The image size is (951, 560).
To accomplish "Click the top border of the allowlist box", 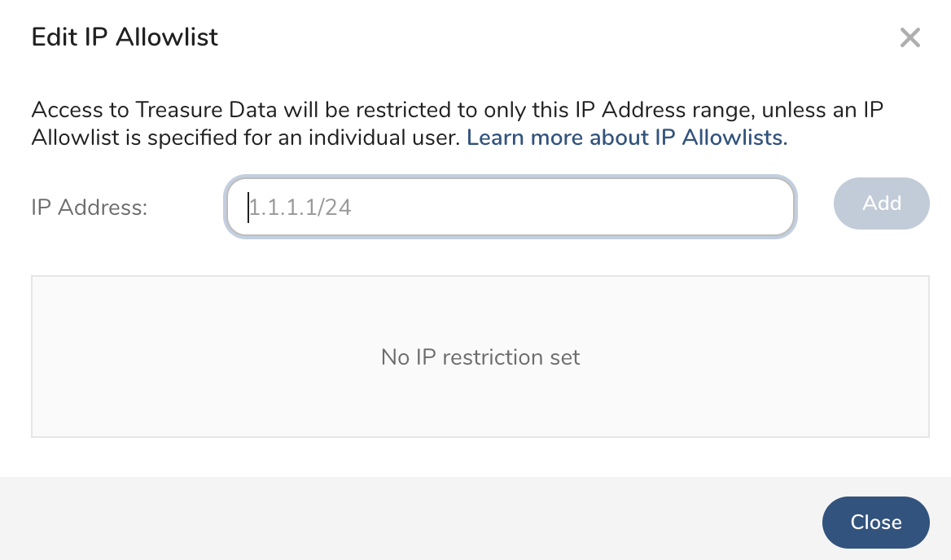I will coord(480,276).
